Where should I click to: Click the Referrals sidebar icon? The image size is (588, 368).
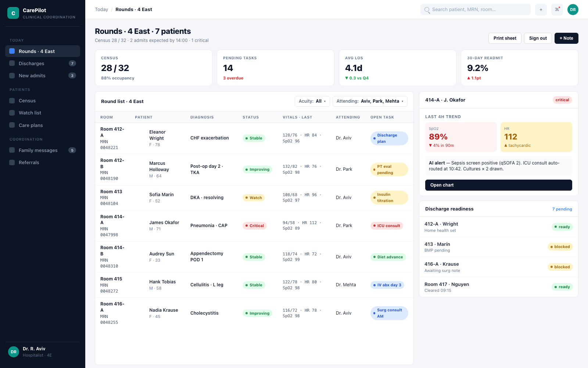pyautogui.click(x=12, y=162)
